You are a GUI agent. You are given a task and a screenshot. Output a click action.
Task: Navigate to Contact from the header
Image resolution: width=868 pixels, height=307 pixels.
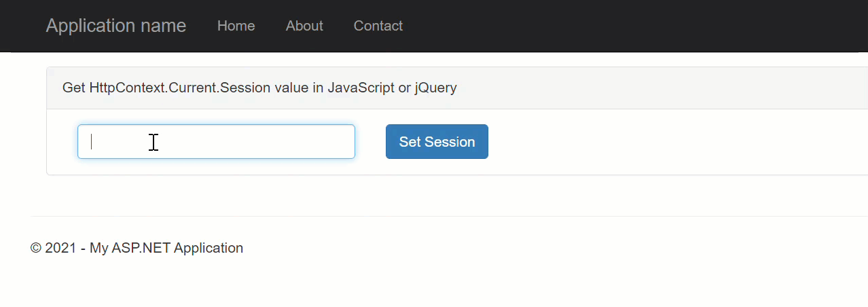(378, 26)
